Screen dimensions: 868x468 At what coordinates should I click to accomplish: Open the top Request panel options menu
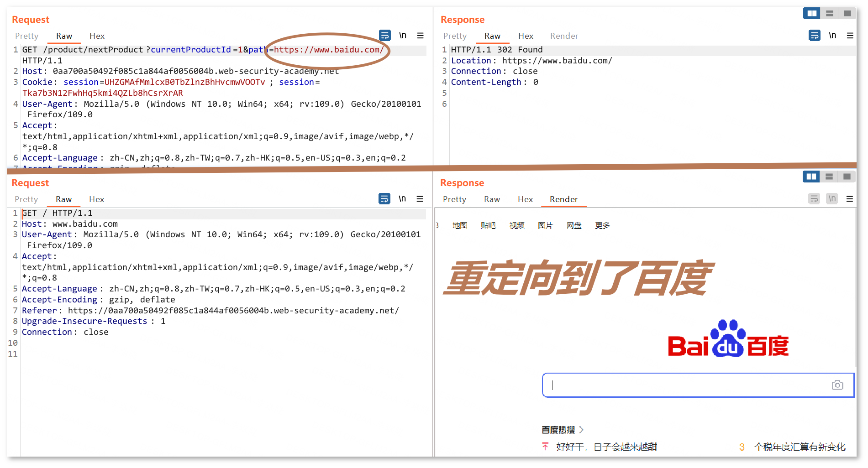(x=420, y=35)
